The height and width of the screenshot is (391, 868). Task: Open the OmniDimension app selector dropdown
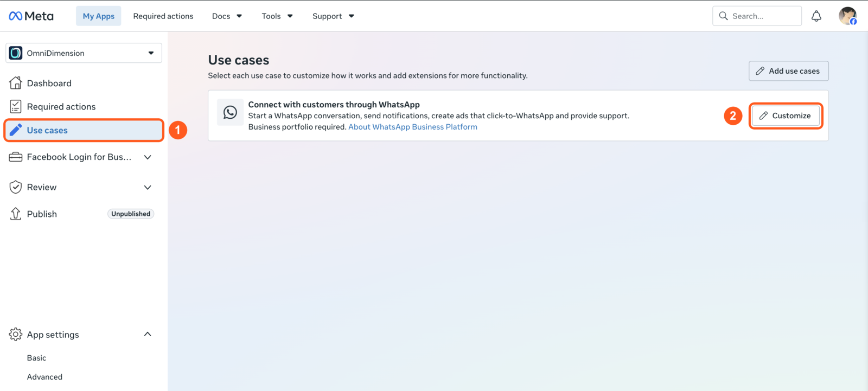click(x=84, y=53)
